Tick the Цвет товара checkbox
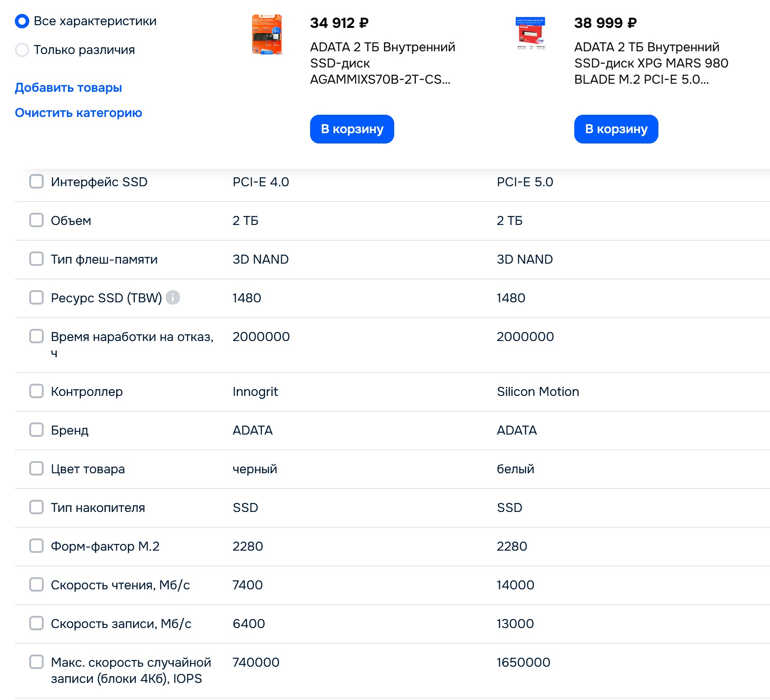 (36, 469)
